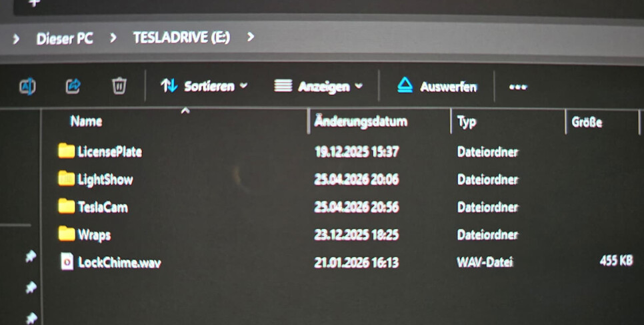Click Dateiordner type in TeslaCam row
The image size is (644, 325).
click(x=488, y=207)
